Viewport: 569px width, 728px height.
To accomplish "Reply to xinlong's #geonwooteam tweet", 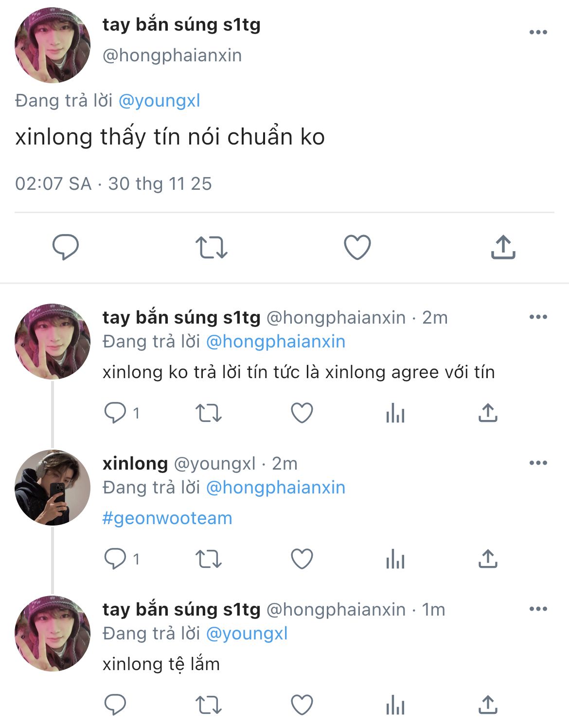I will tap(115, 559).
